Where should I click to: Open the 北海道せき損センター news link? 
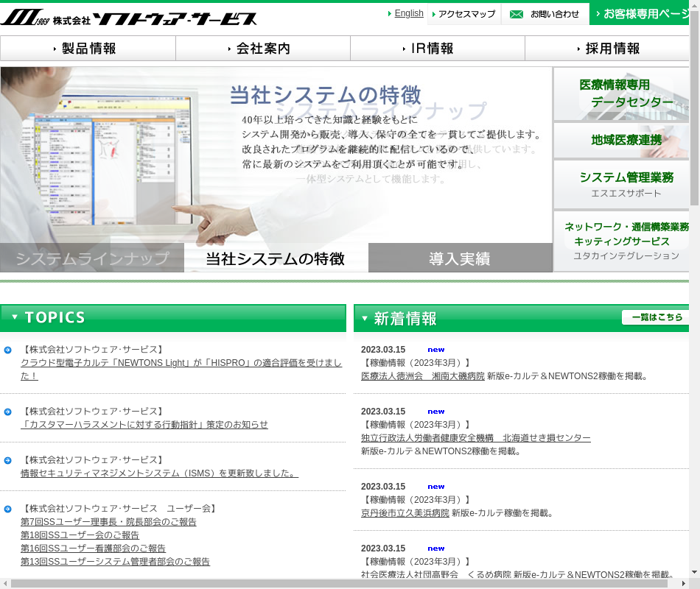(476, 438)
